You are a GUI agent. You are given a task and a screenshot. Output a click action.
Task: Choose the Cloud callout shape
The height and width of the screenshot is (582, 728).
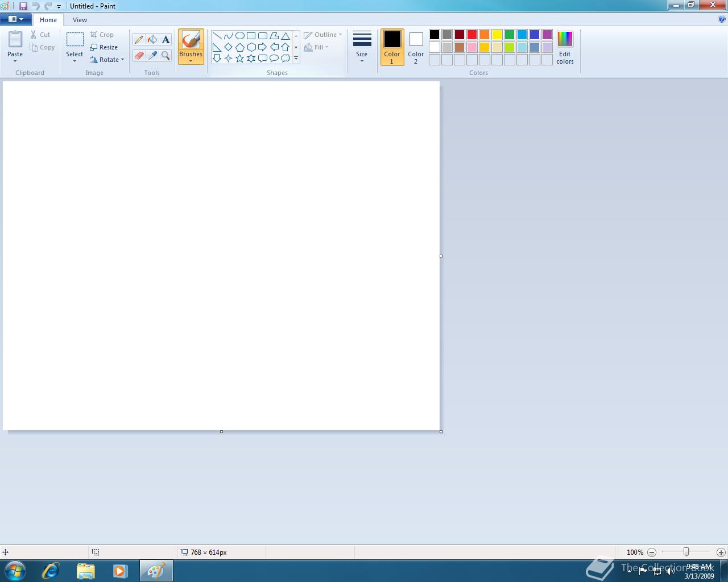(286, 58)
